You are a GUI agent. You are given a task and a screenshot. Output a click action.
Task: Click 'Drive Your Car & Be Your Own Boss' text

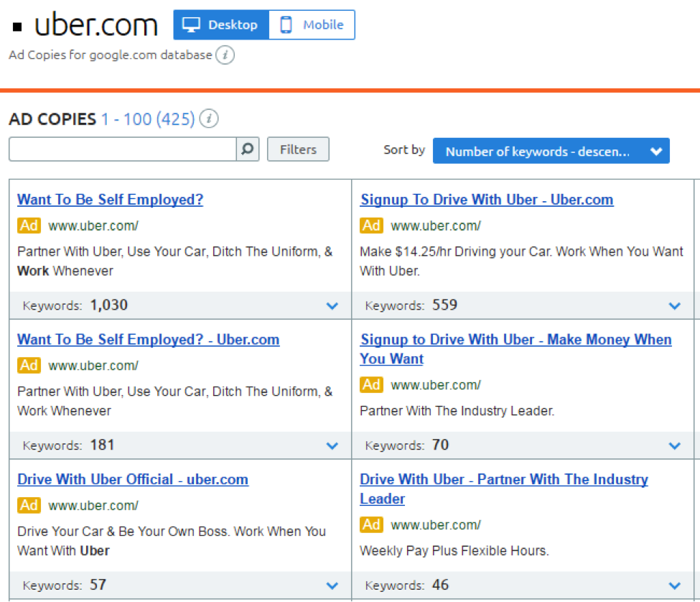[x=172, y=541]
